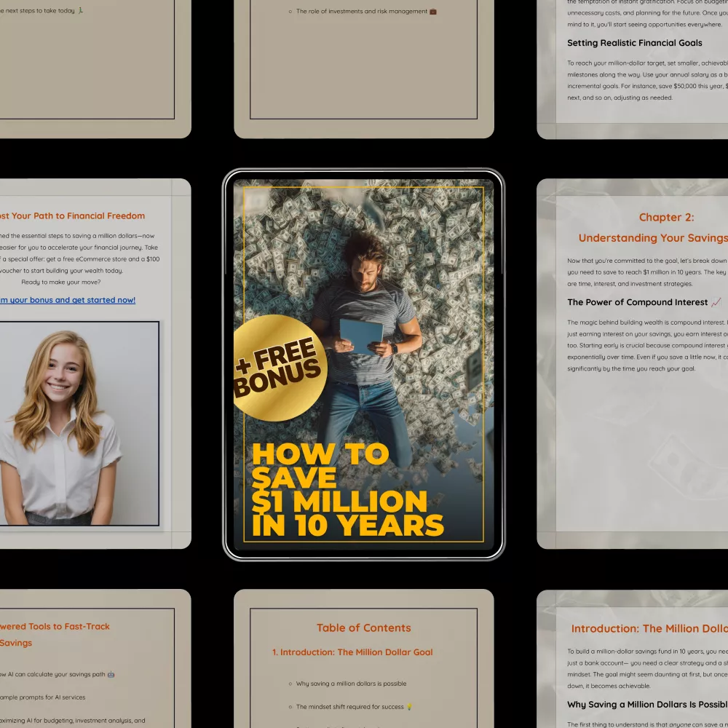
Task: Click the chart emoji beside Compound Interest
Action: pos(716,302)
